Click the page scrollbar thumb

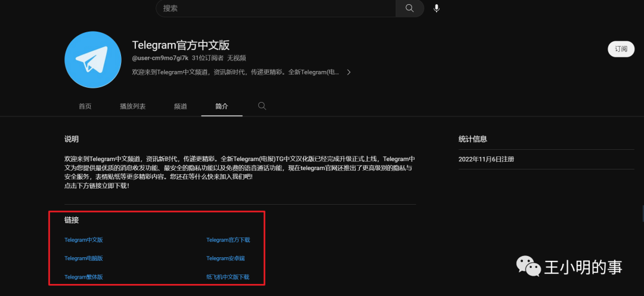643,212
